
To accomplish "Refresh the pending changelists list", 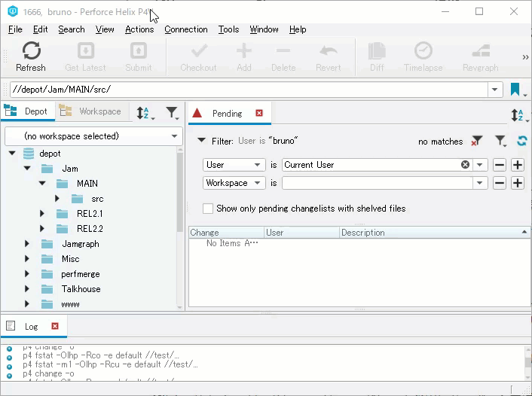I will (x=522, y=140).
